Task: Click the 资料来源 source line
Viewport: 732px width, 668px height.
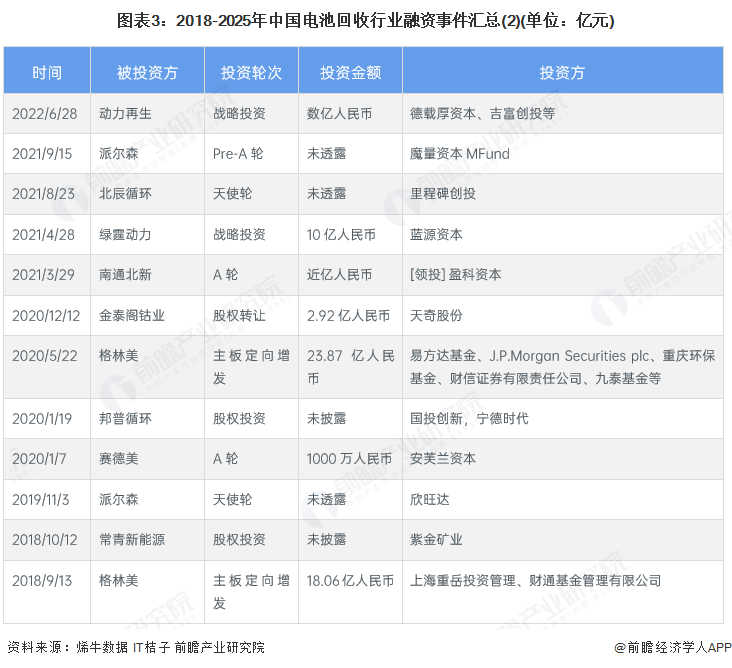Action: click(x=136, y=647)
